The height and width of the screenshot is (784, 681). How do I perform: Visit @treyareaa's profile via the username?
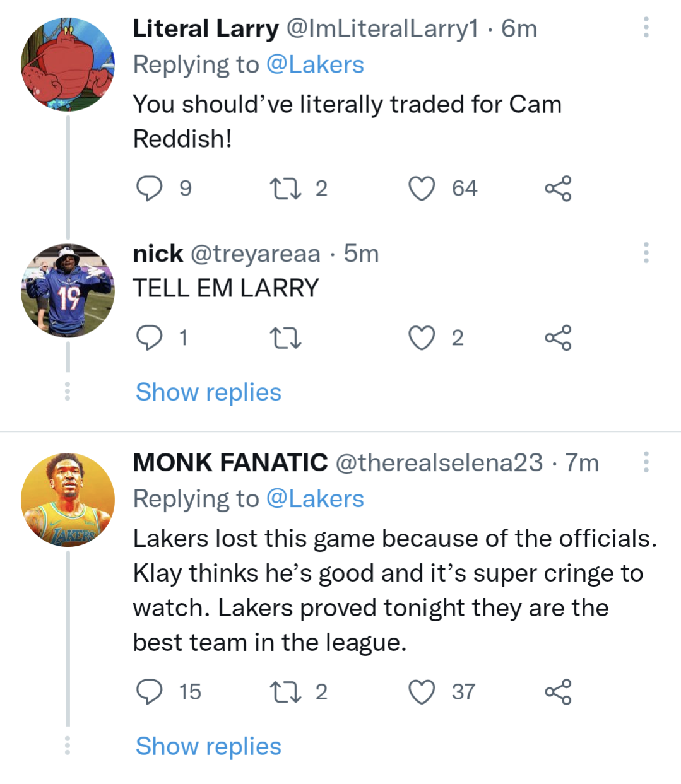(x=254, y=254)
